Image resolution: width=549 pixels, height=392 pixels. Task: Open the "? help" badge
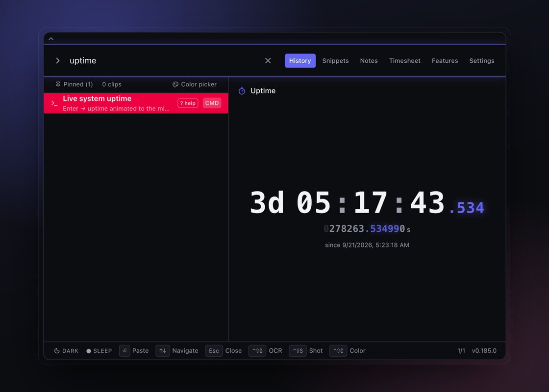[188, 103]
